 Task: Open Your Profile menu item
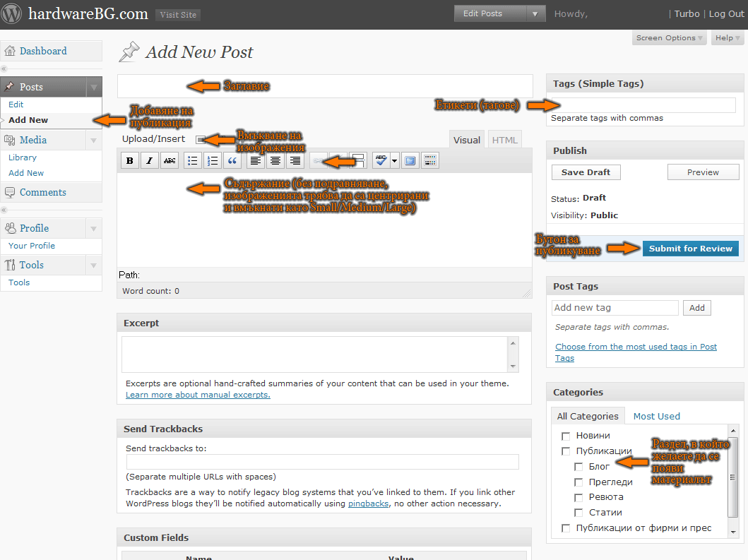point(32,246)
